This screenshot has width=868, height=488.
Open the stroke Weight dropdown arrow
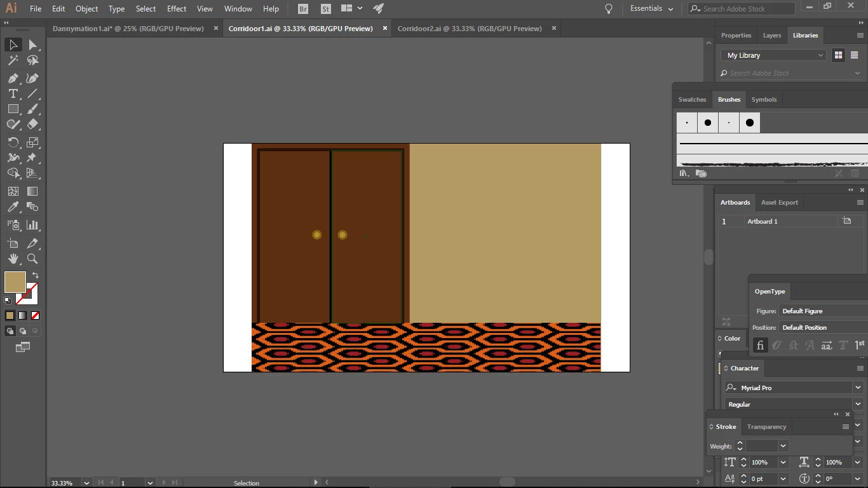pyautogui.click(x=783, y=446)
